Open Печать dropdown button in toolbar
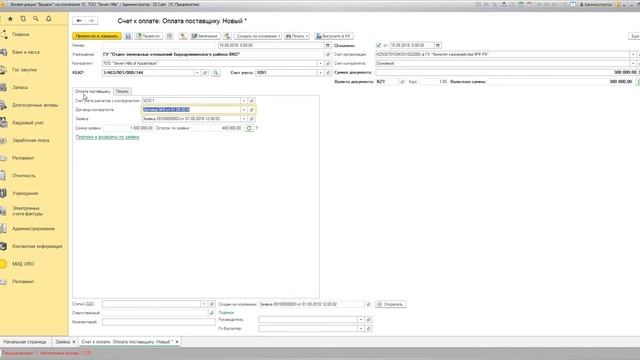Screen dimensions: 640x360 (297, 36)
